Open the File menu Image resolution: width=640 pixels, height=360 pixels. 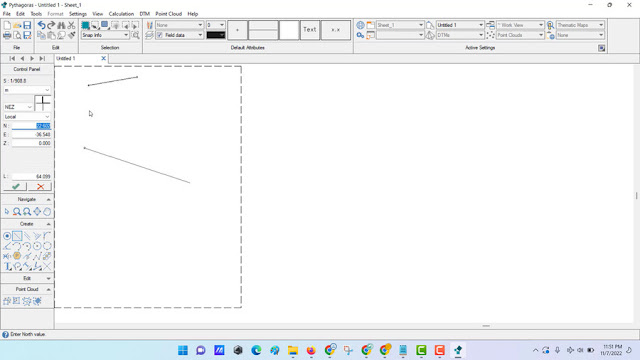pos(7,14)
